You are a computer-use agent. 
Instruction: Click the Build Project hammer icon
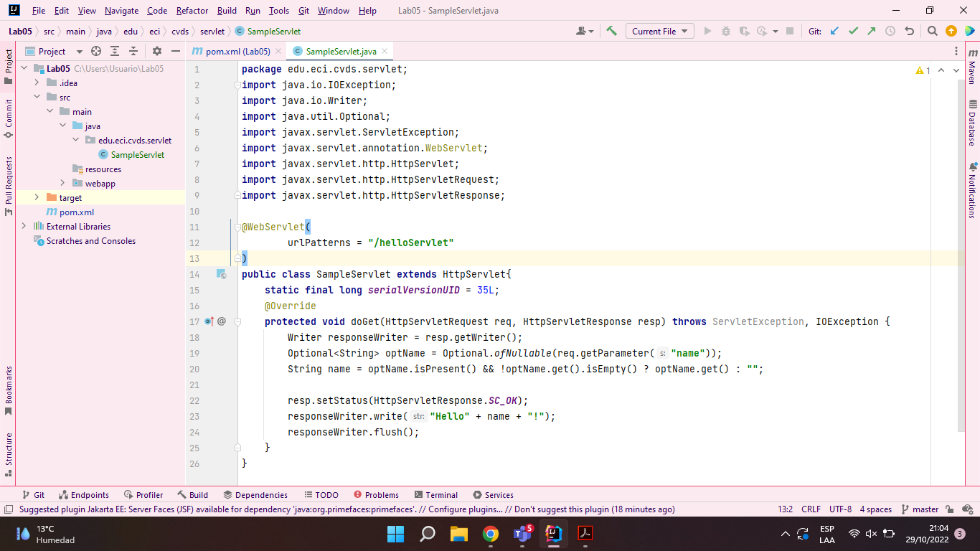click(x=611, y=31)
